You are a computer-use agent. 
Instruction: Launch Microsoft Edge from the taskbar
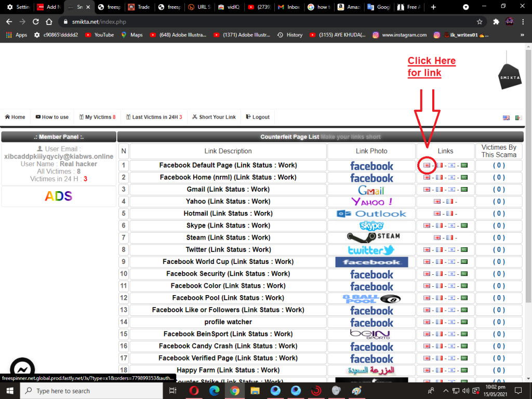coord(215,391)
